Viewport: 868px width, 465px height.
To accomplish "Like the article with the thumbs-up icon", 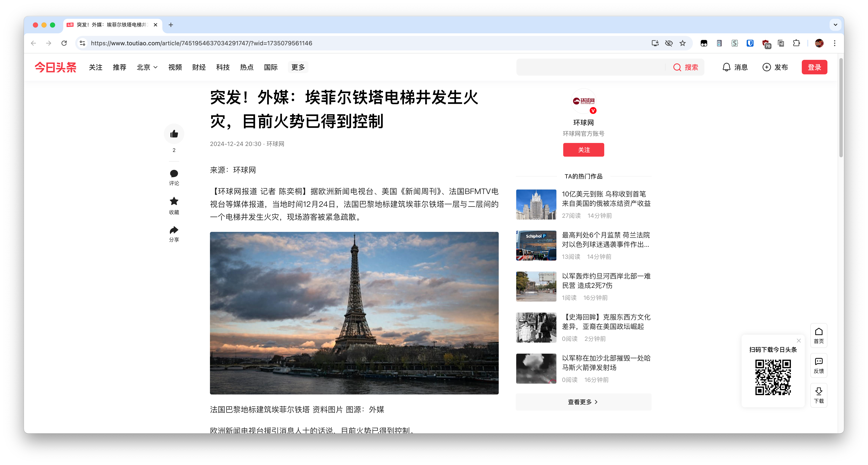I will [x=174, y=134].
